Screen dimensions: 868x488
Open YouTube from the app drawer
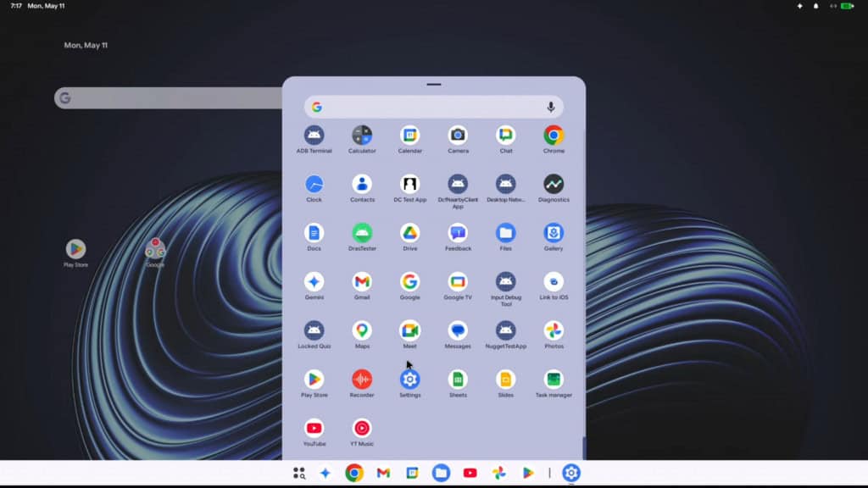click(x=314, y=428)
